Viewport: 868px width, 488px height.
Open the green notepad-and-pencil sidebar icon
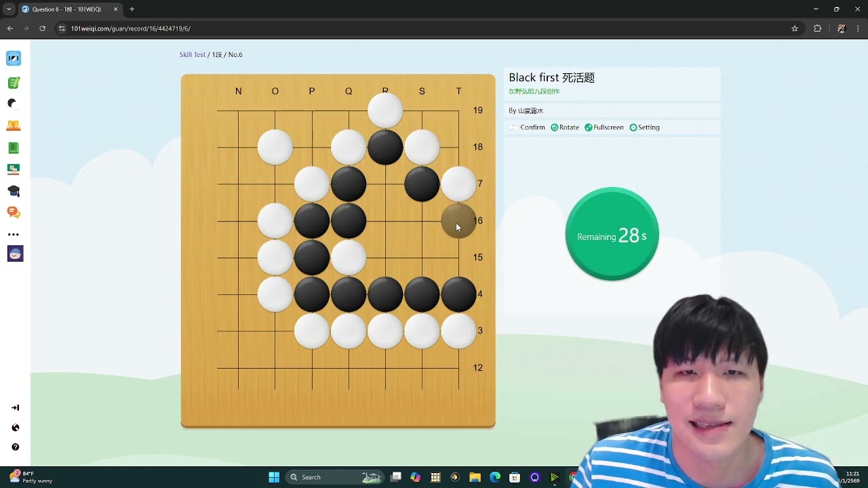pyautogui.click(x=14, y=83)
